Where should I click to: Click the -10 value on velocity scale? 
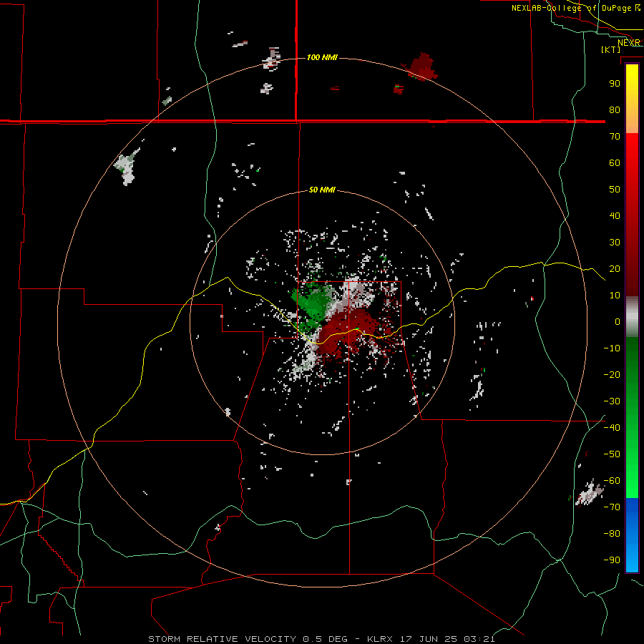click(x=612, y=348)
